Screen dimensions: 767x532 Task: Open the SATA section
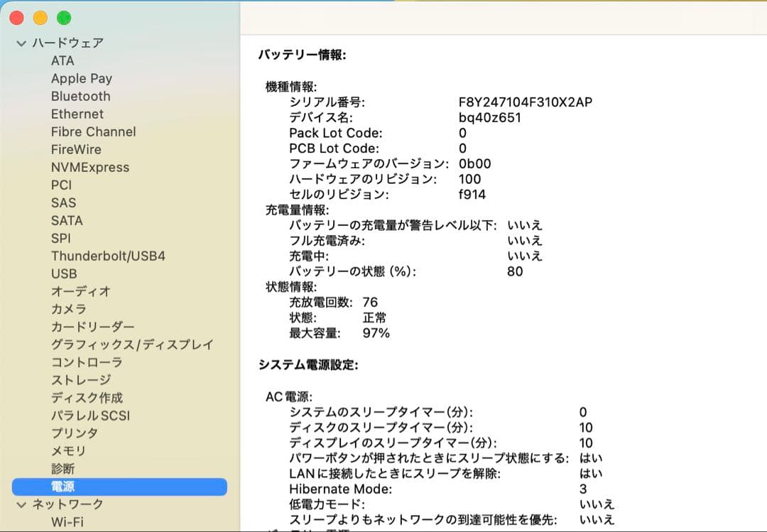pyautogui.click(x=67, y=220)
